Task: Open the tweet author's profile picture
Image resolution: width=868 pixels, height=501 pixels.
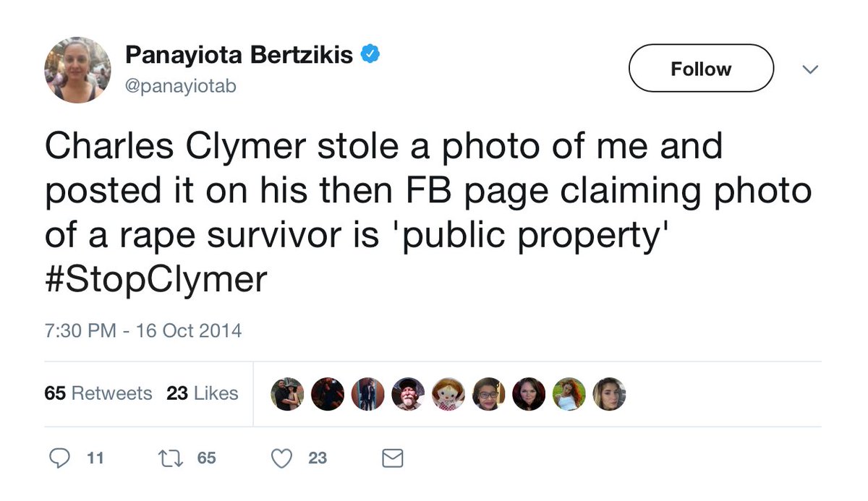Action: [77, 69]
